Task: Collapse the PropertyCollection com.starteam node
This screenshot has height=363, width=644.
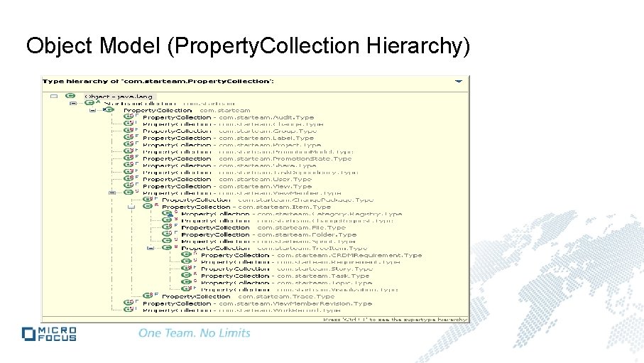Action: tap(92, 110)
